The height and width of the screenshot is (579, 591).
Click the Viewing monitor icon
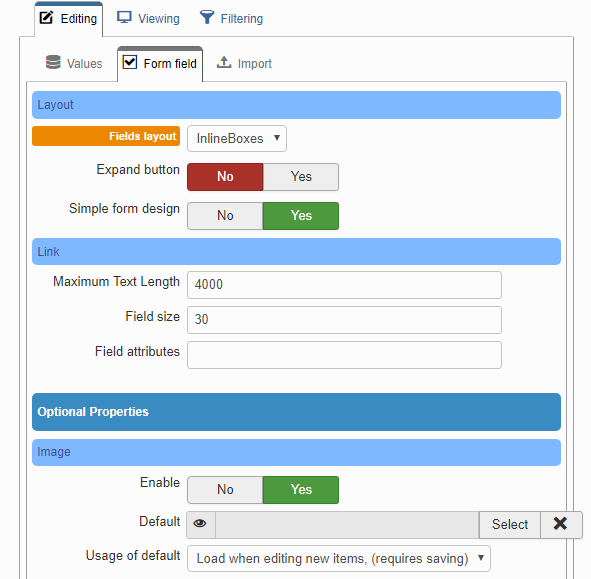click(x=124, y=17)
